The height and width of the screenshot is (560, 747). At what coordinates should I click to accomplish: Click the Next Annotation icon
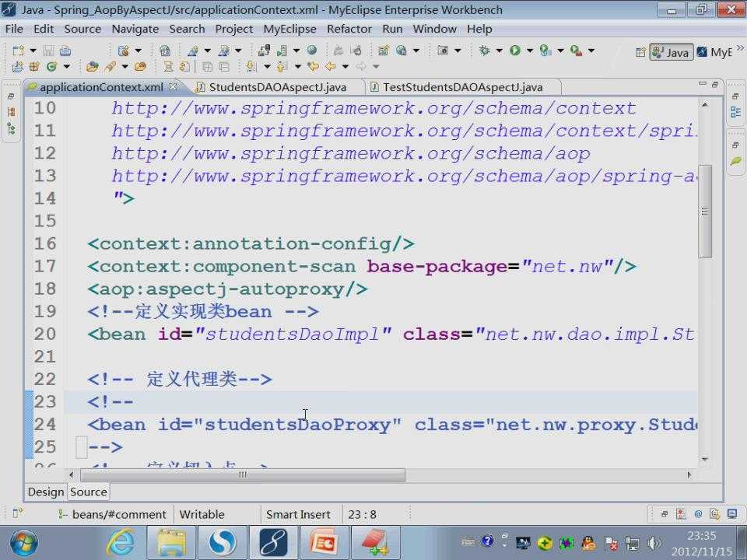click(251, 67)
